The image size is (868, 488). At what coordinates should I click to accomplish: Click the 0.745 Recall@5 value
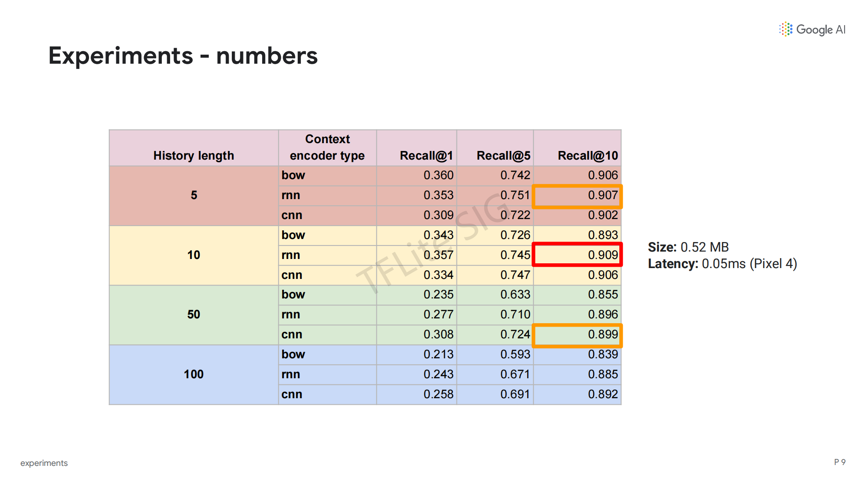(515, 255)
